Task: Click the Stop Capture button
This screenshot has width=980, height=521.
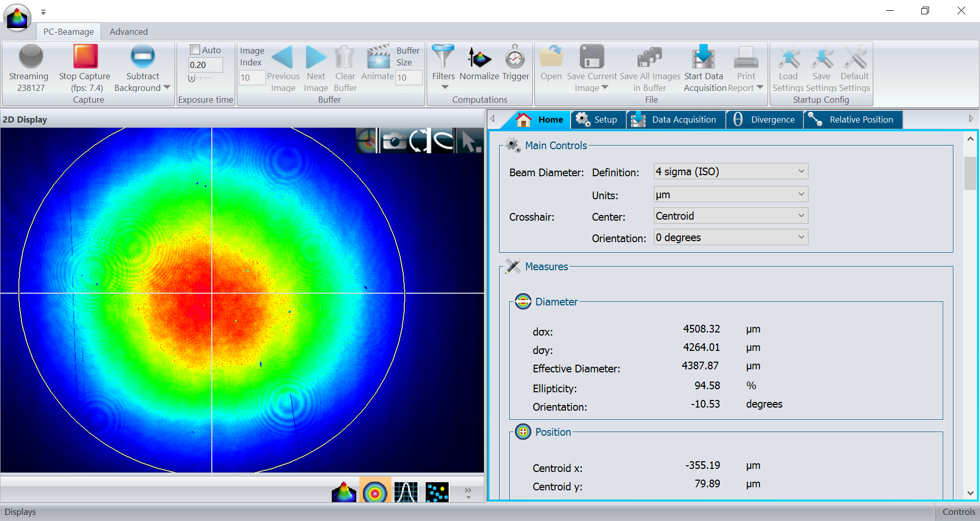Action: pyautogui.click(x=85, y=57)
